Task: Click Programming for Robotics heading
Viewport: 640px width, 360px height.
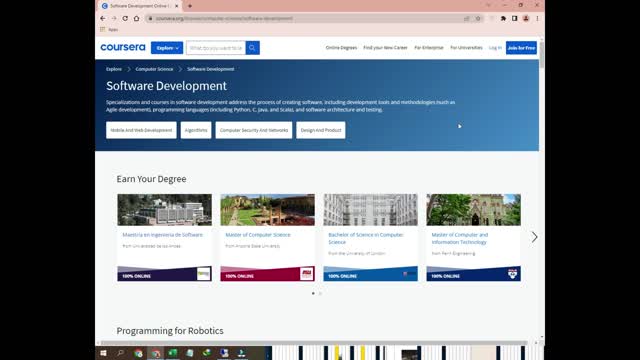Action: coord(170,331)
